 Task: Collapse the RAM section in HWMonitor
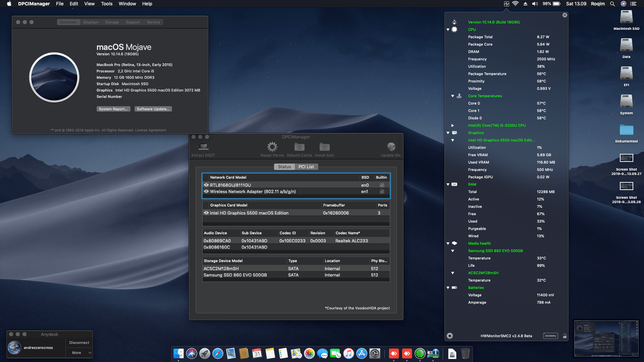click(x=448, y=184)
